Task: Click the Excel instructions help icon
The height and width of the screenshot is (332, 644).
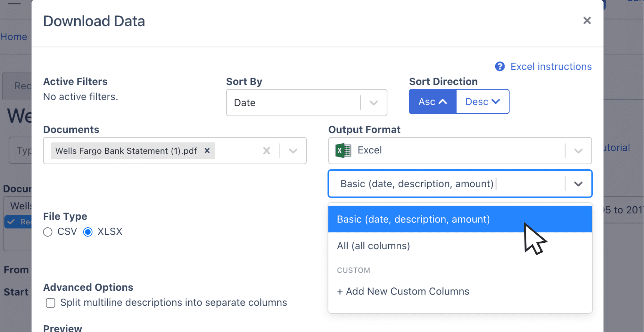Action: click(x=500, y=66)
